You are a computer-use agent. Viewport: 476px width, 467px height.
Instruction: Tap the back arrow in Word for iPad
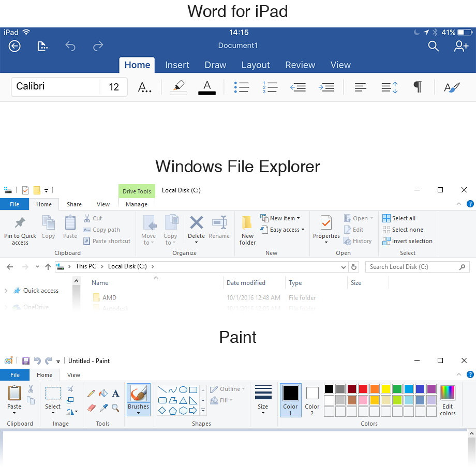14,47
